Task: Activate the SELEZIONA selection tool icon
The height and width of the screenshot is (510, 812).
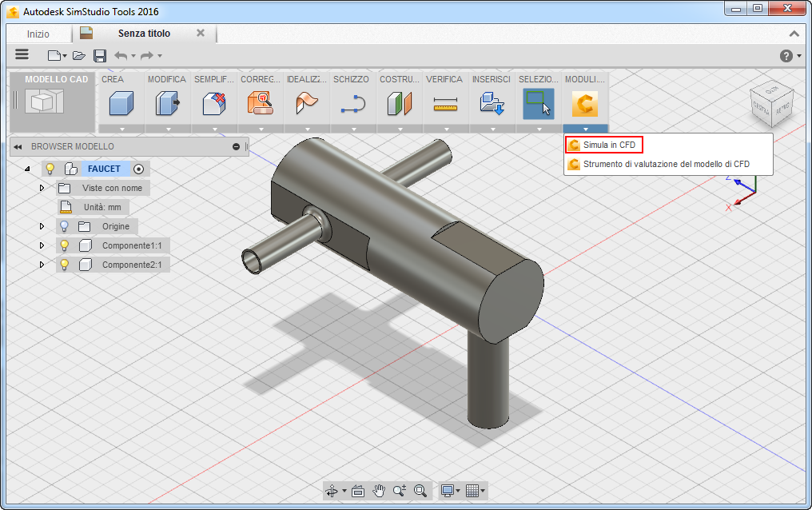Action: 539,104
